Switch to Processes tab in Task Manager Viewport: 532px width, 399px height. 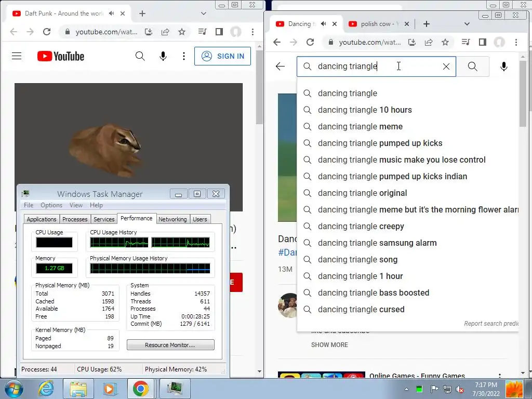point(75,219)
